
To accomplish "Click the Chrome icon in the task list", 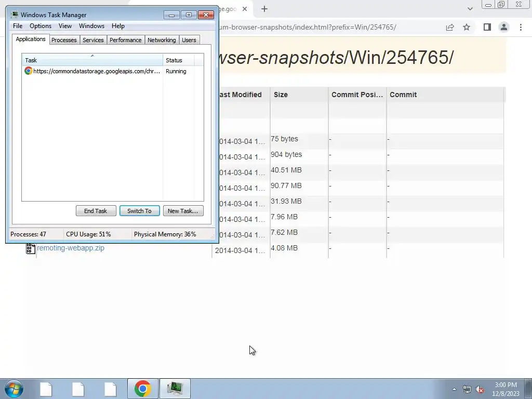I will point(28,71).
